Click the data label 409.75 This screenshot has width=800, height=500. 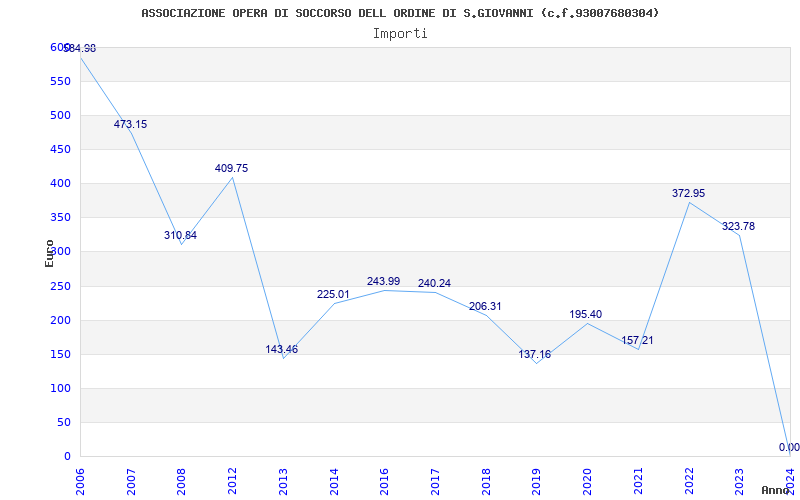[231, 168]
